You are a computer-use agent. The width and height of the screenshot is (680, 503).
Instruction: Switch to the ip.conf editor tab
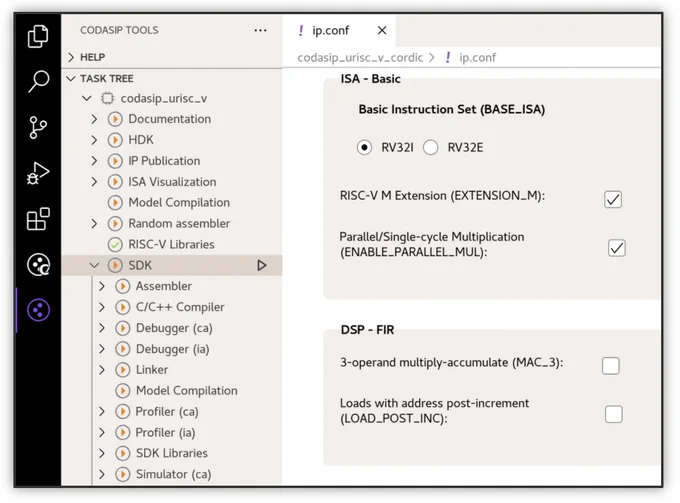(338, 30)
